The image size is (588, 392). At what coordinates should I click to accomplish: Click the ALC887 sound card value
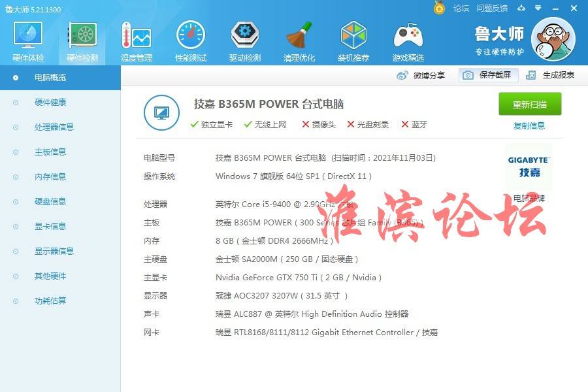point(312,314)
